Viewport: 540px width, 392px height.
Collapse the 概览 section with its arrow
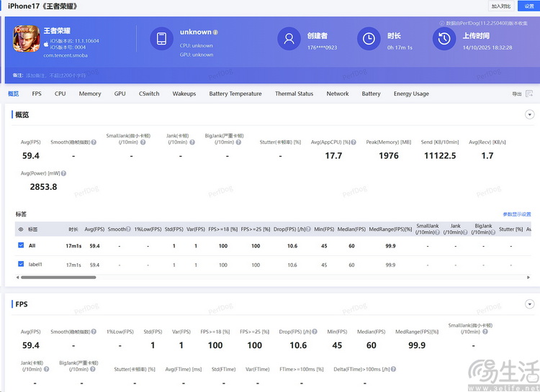[x=529, y=114]
